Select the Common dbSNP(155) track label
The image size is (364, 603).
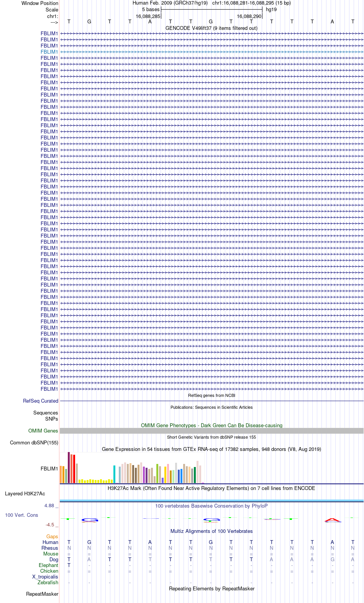coord(34,442)
